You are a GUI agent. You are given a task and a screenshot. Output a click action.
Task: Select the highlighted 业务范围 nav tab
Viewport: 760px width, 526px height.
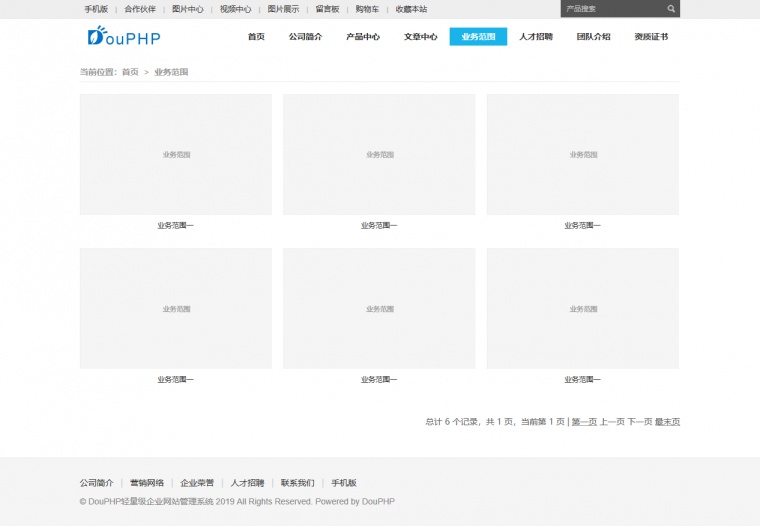coord(478,37)
